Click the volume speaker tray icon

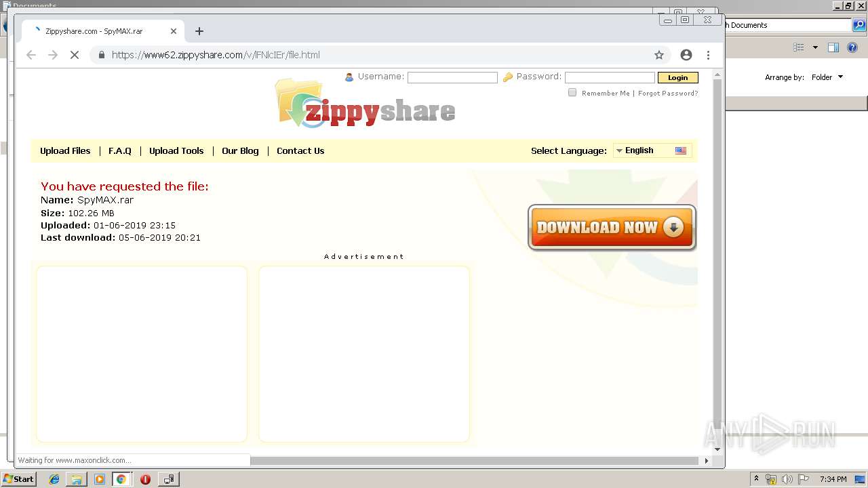(x=787, y=479)
